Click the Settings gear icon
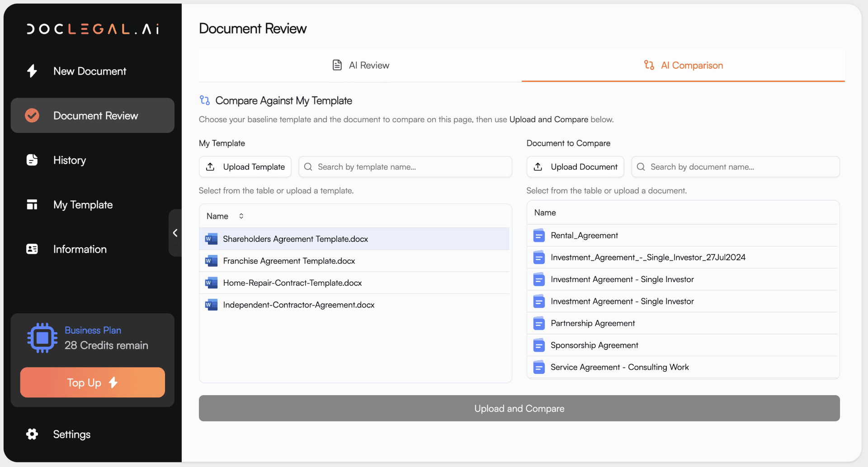The image size is (868, 467). click(32, 434)
